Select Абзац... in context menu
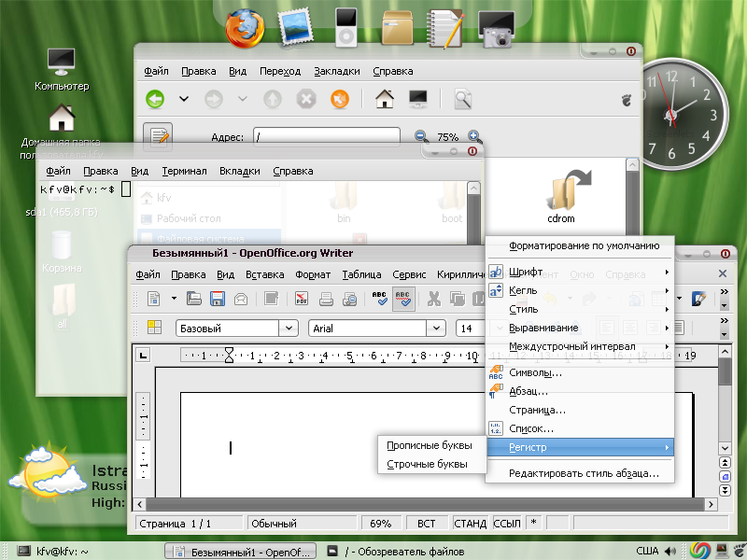Viewport: 747px width, 560px height. click(580, 391)
